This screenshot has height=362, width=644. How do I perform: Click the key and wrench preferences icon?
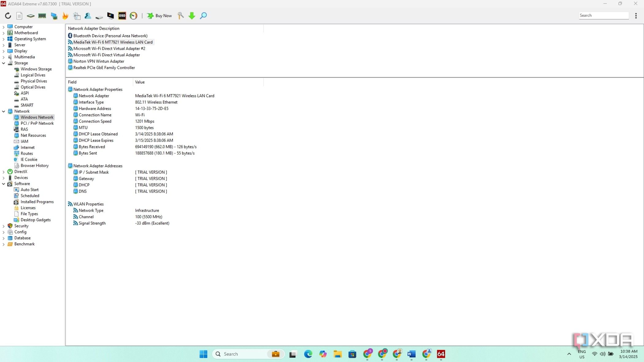click(x=181, y=16)
